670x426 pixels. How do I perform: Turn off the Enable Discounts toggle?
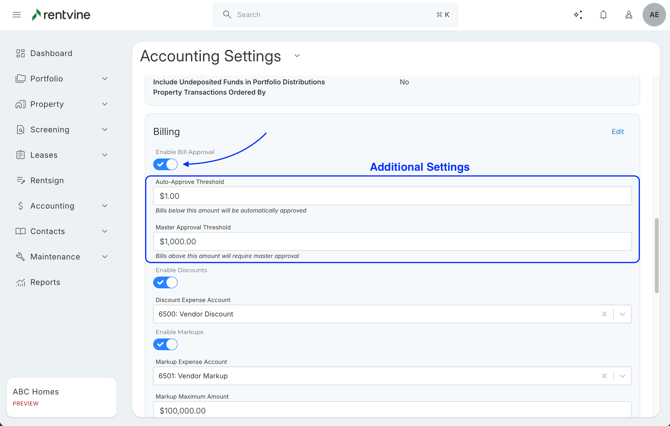tap(165, 282)
